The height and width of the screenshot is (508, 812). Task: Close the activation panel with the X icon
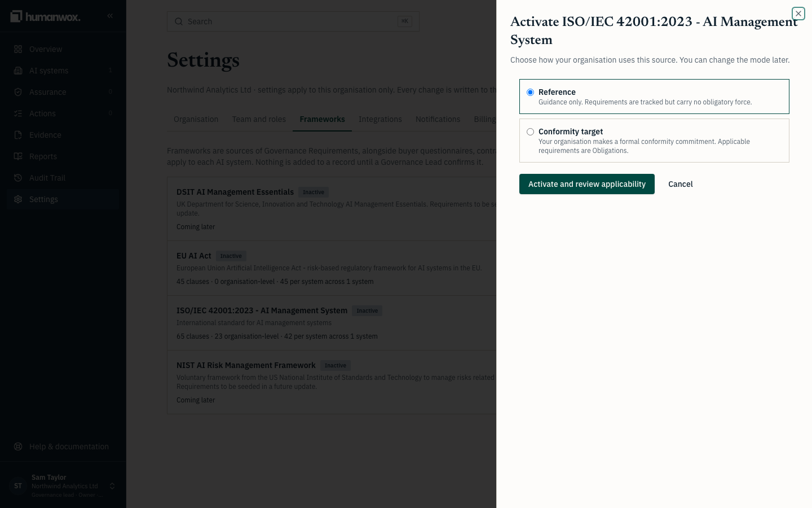tap(798, 14)
